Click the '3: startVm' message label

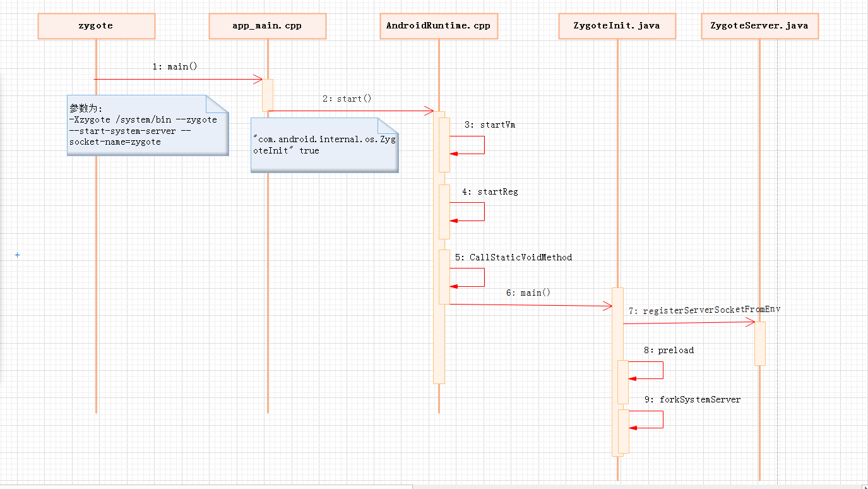coord(490,124)
